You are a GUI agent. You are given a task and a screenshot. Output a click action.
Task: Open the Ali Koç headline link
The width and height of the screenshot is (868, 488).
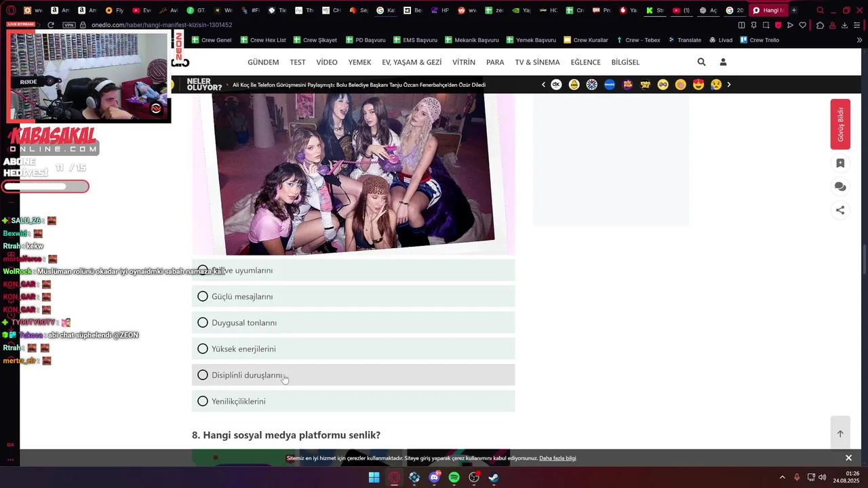pyautogui.click(x=359, y=85)
